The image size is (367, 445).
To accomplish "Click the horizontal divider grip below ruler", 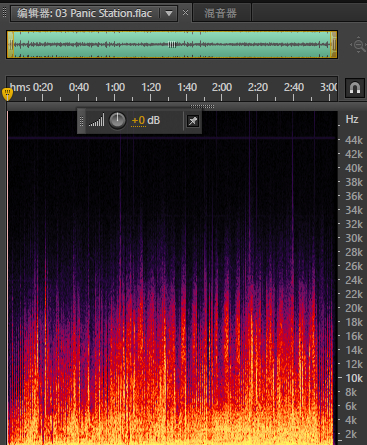I will (202, 106).
